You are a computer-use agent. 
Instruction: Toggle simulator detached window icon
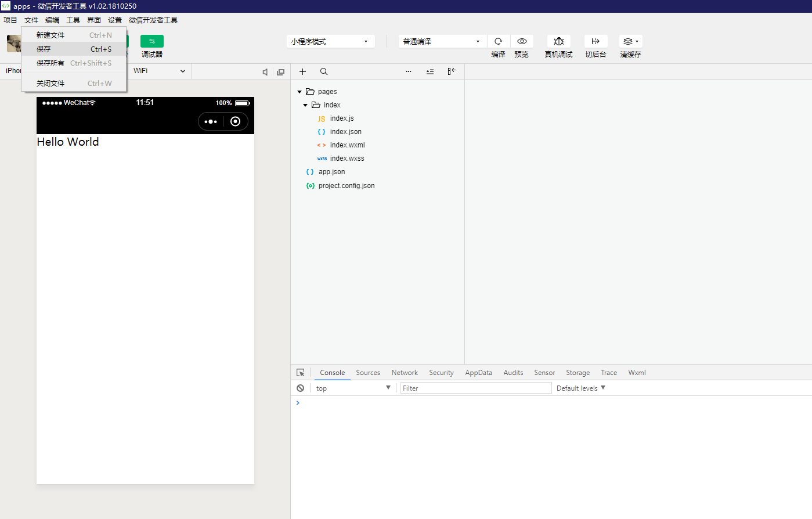click(281, 72)
